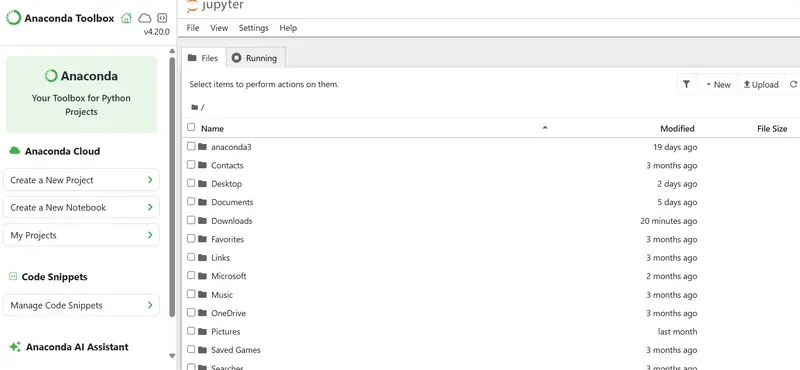
Task: Click the Anaconda Toolbox home icon
Action: 126,18
